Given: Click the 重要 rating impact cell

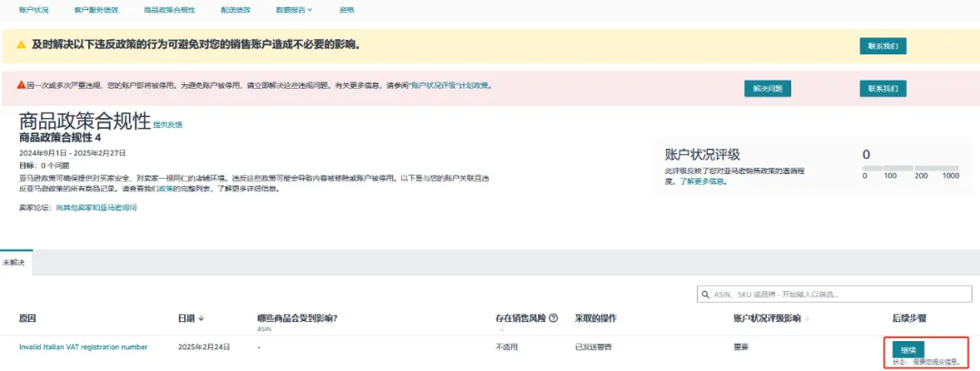Looking at the screenshot, I should (x=740, y=347).
